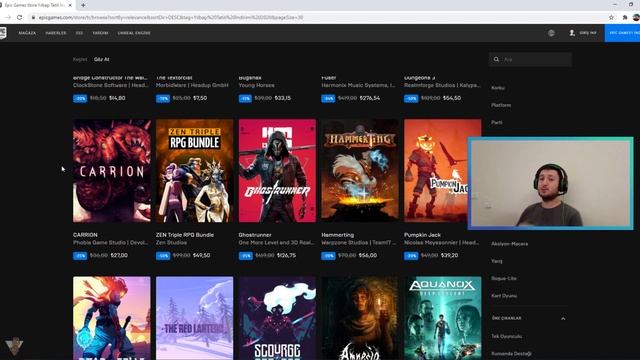Viewport: 640px width, 360px height.
Task: Switch to the Göz At tab
Action: point(102,59)
